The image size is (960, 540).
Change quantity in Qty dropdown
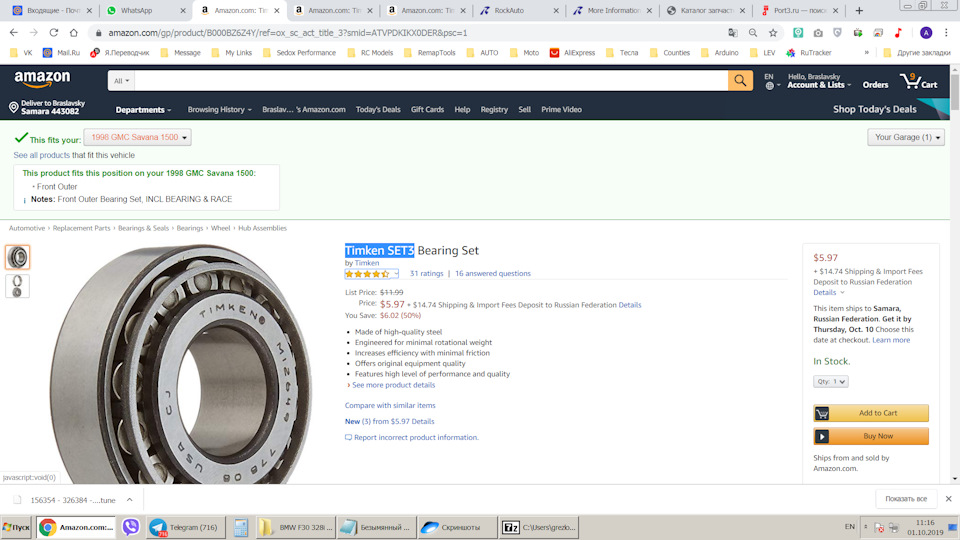831,381
